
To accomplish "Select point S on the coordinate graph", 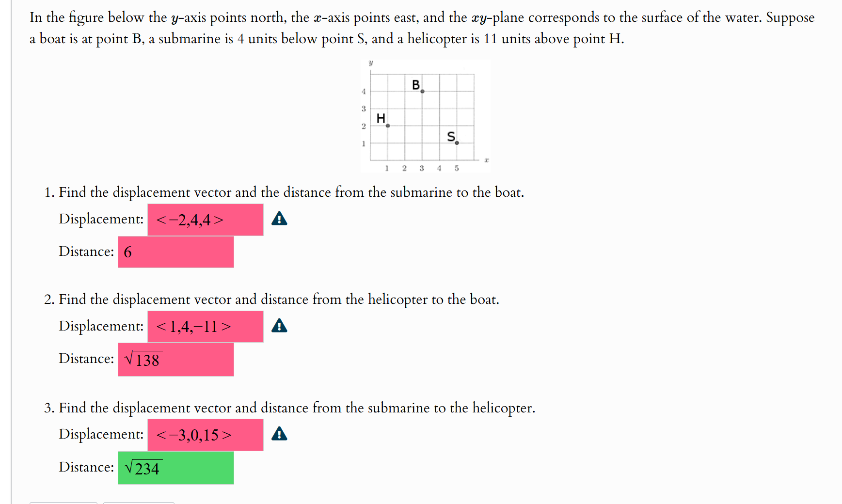I will [457, 143].
